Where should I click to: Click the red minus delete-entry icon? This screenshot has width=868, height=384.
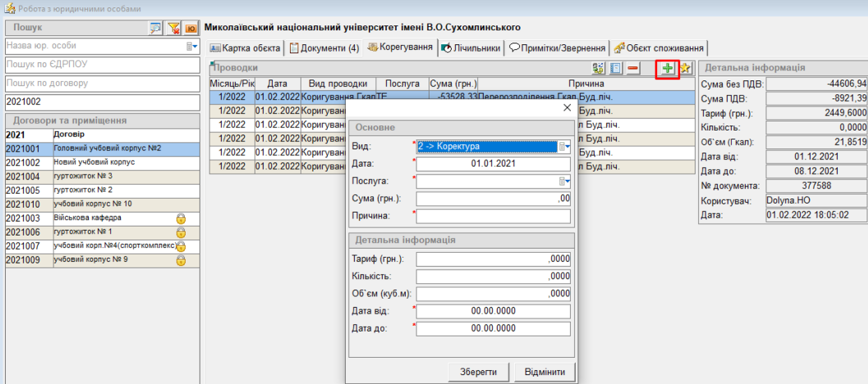(x=633, y=69)
